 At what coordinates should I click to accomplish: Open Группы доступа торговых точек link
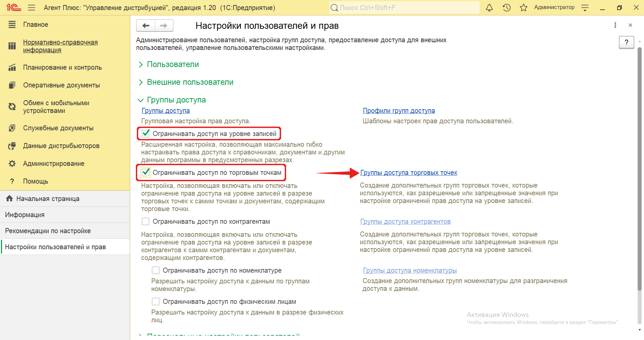pos(409,173)
